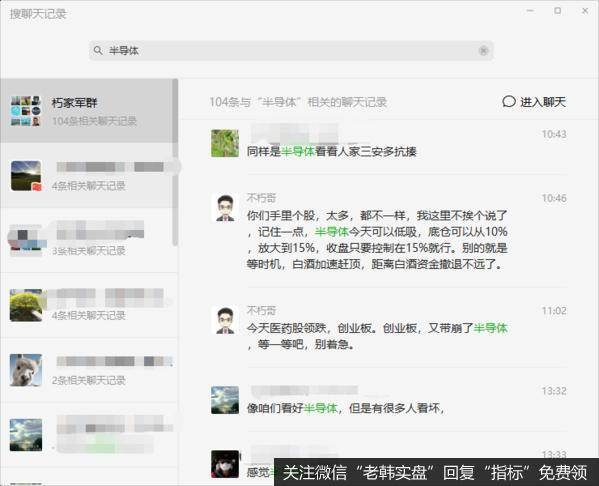Click the search magnifier icon
The height and width of the screenshot is (486, 599).
[98, 50]
